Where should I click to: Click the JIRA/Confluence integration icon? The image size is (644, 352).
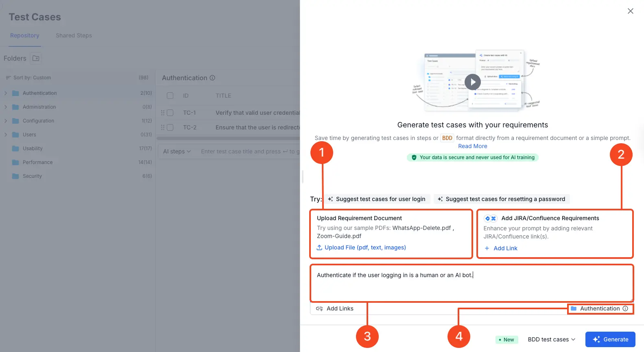tap(490, 219)
